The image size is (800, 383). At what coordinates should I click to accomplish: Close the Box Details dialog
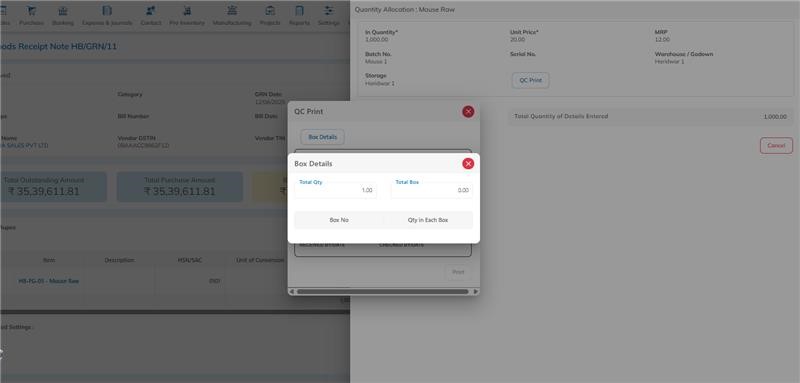468,164
